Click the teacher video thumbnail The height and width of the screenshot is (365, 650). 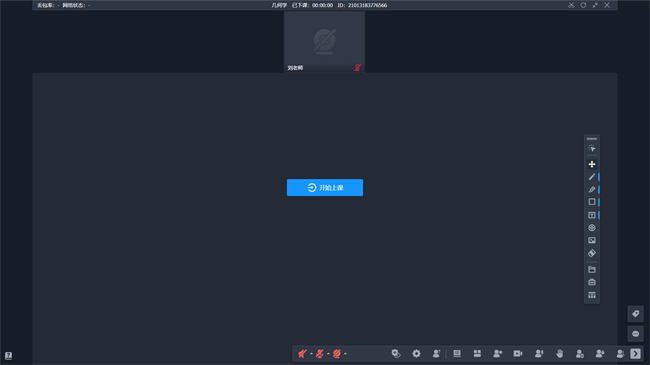324,42
